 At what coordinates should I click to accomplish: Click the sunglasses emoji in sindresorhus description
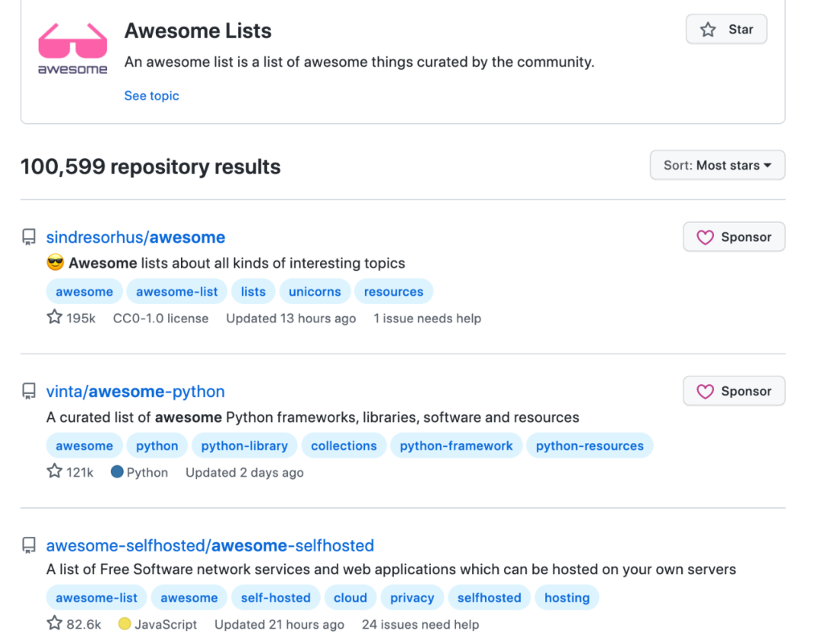55,262
